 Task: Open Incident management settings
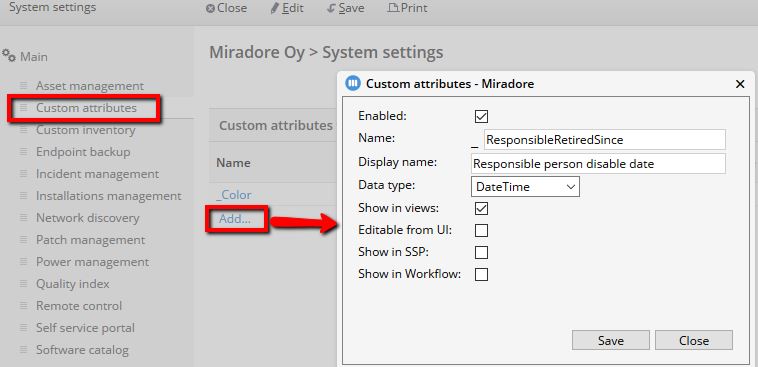tap(97, 174)
